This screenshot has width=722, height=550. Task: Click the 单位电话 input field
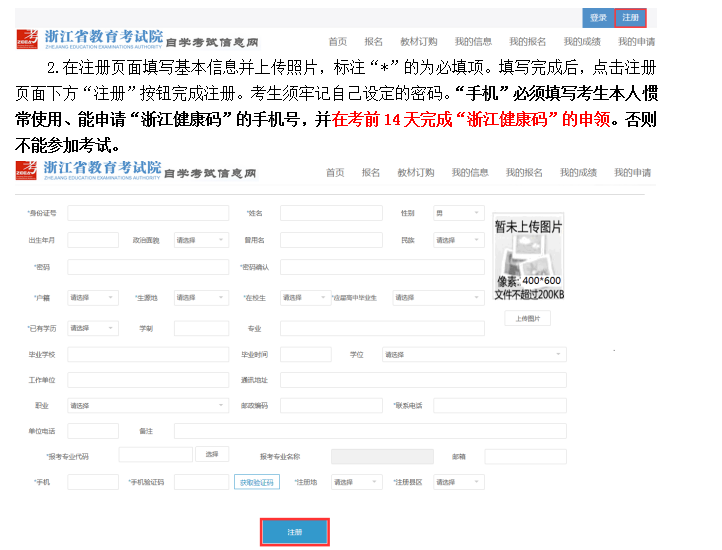(x=93, y=431)
